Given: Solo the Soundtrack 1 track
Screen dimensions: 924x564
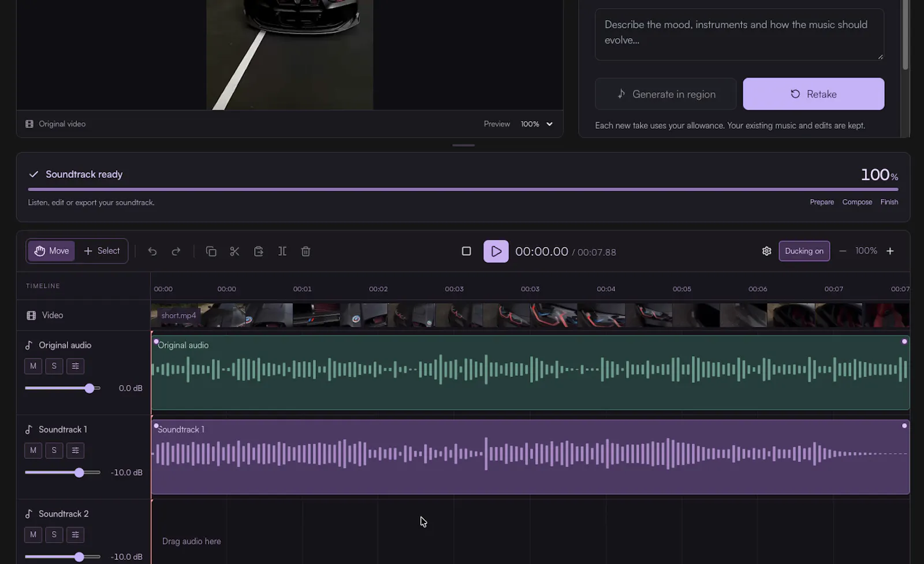Looking at the screenshot, I should click(x=54, y=450).
